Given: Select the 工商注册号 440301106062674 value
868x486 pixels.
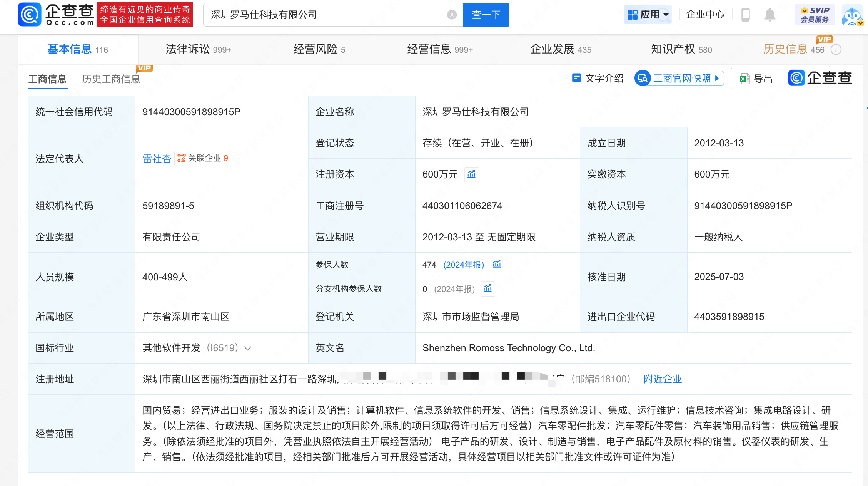Looking at the screenshot, I should [462, 206].
